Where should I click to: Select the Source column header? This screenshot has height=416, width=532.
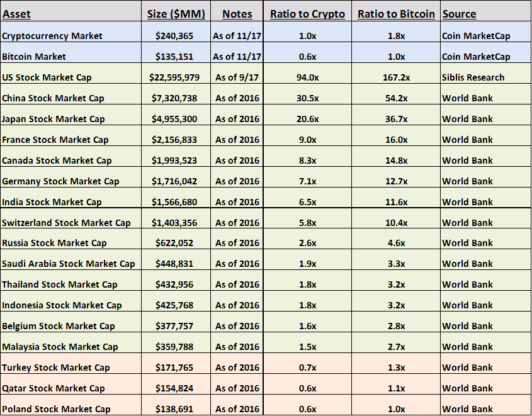point(459,14)
